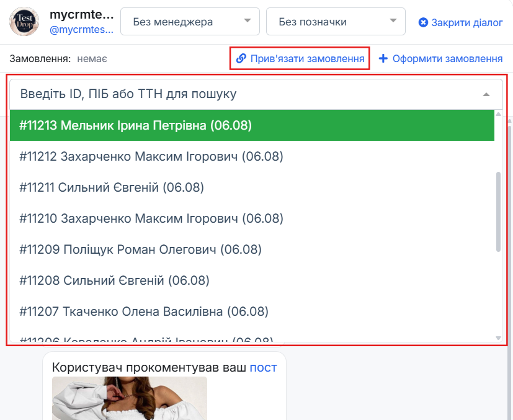Select order #11207 Ткаченко Олена Василівна

252,311
